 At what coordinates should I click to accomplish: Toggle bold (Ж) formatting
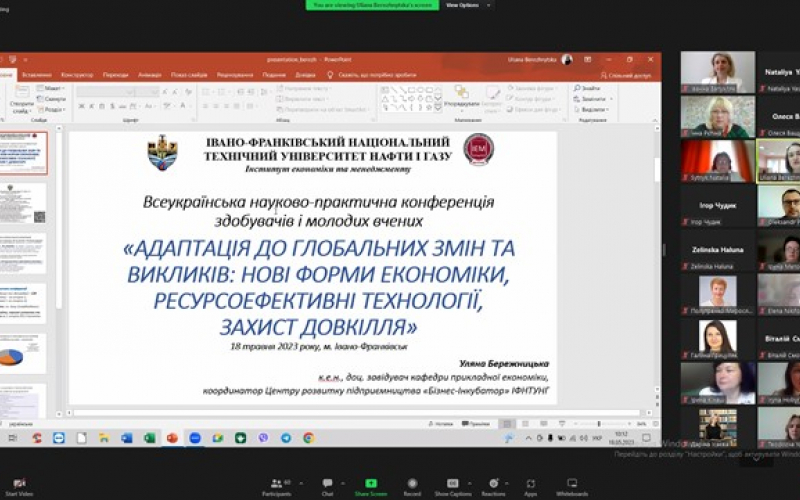tap(81, 106)
